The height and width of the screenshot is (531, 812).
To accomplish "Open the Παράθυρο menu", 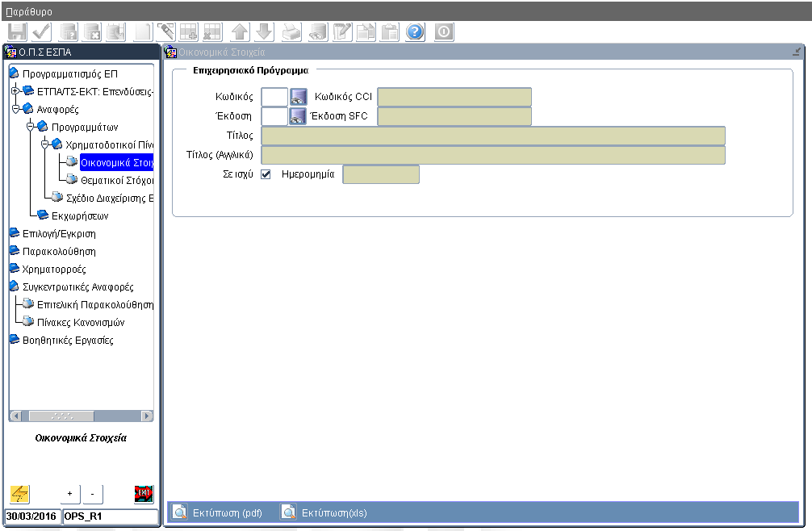I will (29, 11).
